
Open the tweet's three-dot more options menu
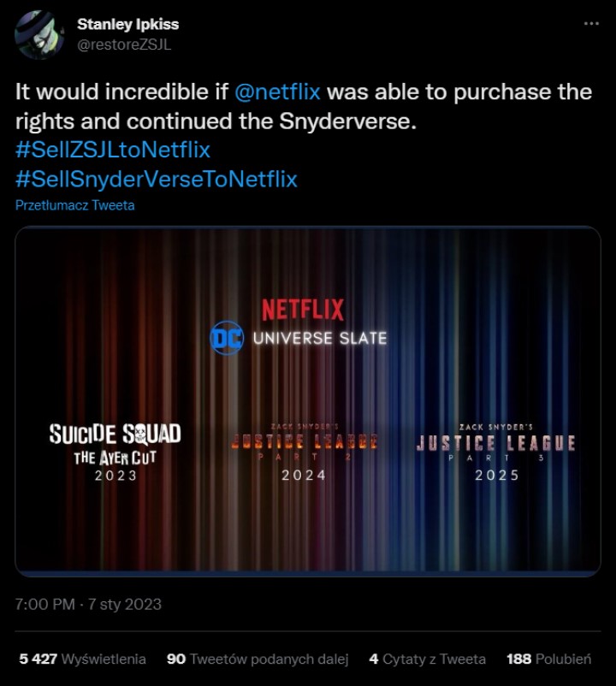pyautogui.click(x=591, y=24)
